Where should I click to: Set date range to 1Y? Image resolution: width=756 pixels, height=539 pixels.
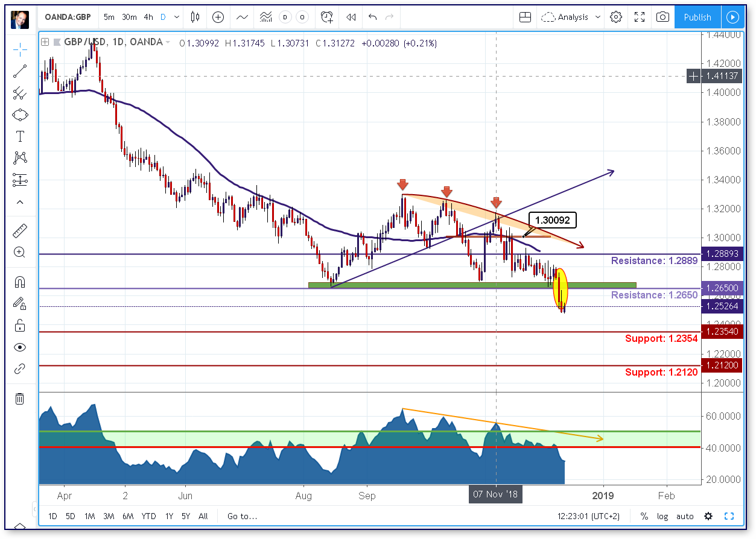pyautogui.click(x=169, y=516)
